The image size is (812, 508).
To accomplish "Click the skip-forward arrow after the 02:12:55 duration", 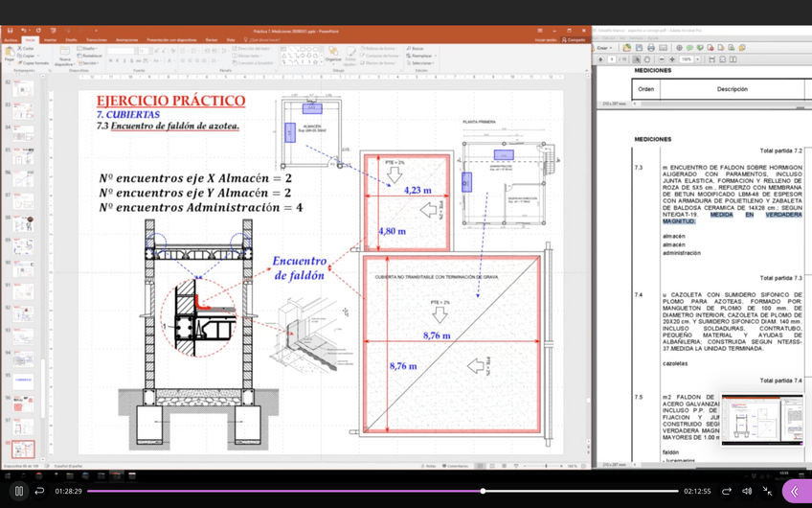I will [x=727, y=491].
